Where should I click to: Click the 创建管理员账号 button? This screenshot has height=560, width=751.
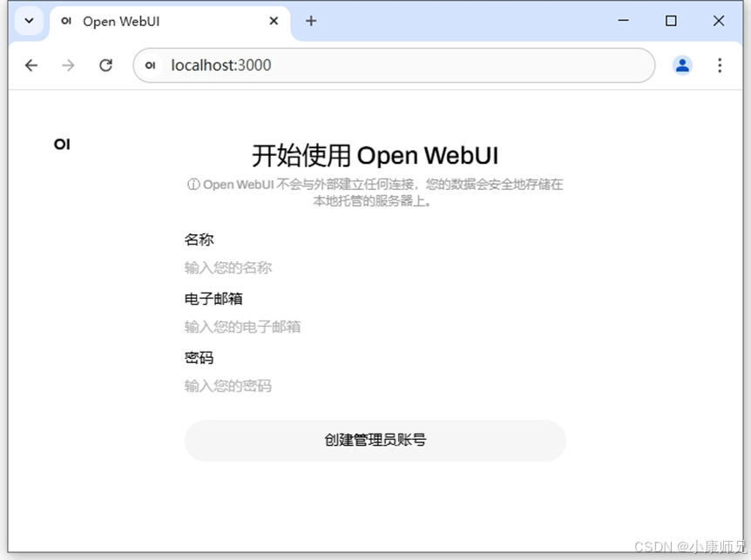pos(375,441)
